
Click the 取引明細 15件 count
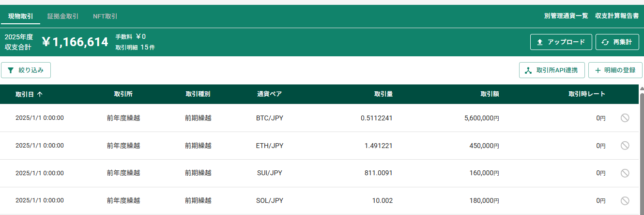(x=135, y=48)
